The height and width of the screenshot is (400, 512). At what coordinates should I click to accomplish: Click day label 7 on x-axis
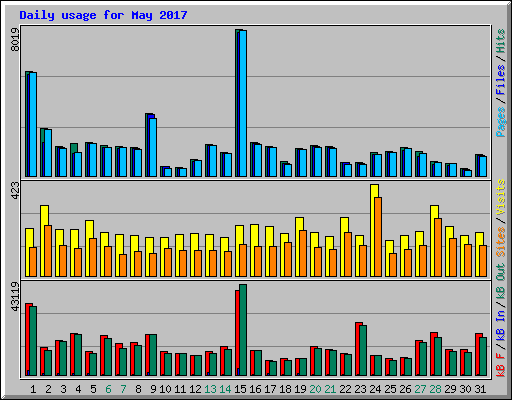coord(123,389)
